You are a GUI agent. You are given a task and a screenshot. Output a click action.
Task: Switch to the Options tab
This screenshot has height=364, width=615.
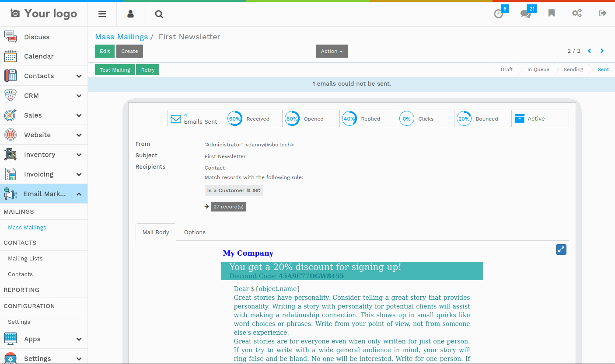(x=195, y=232)
